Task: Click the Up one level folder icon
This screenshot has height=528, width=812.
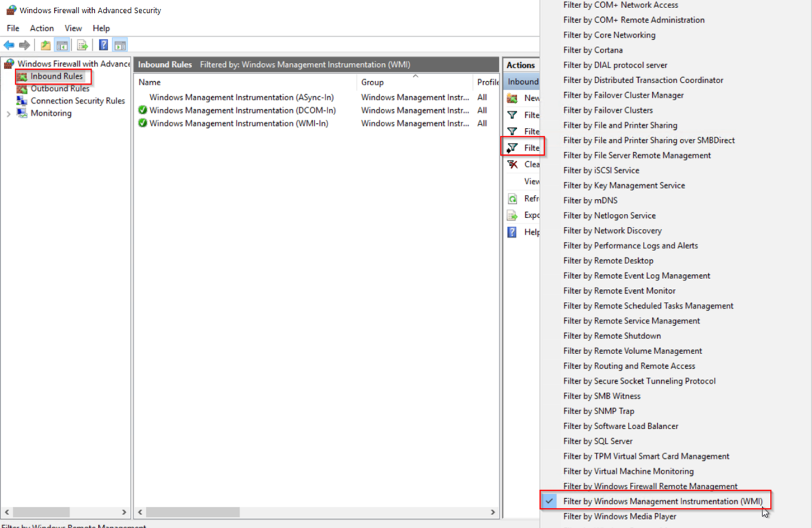Action: point(45,45)
